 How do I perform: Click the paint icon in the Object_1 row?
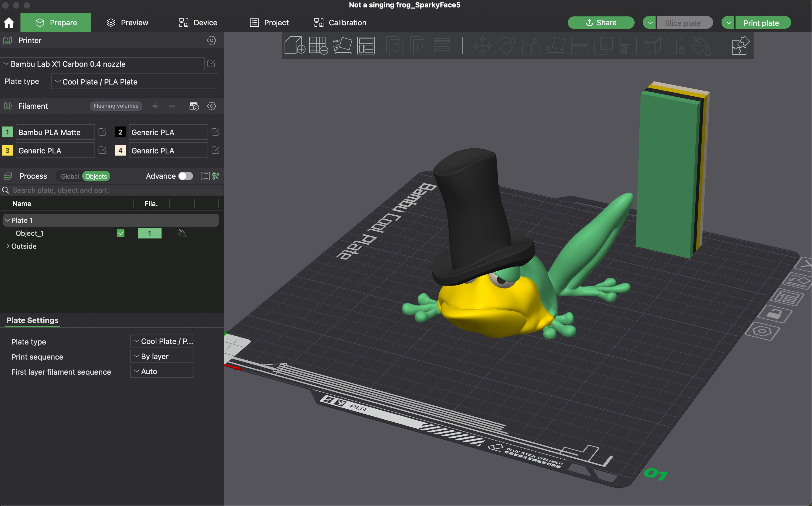(182, 233)
